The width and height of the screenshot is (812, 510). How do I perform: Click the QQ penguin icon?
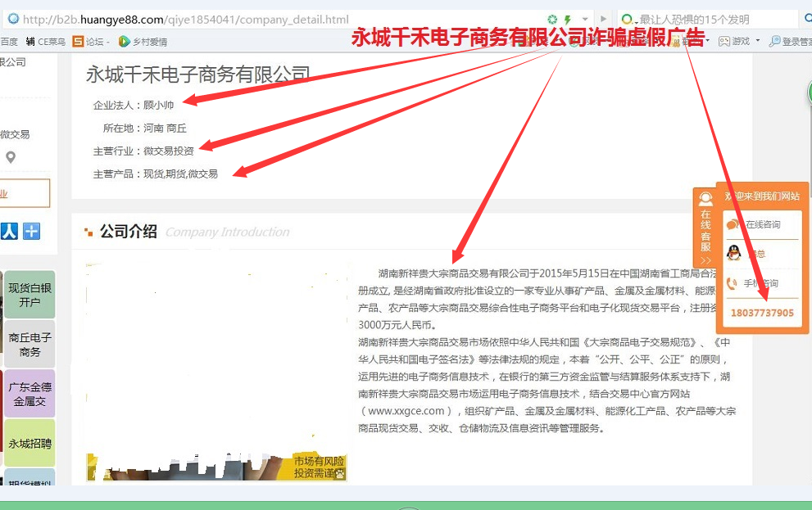tap(734, 253)
